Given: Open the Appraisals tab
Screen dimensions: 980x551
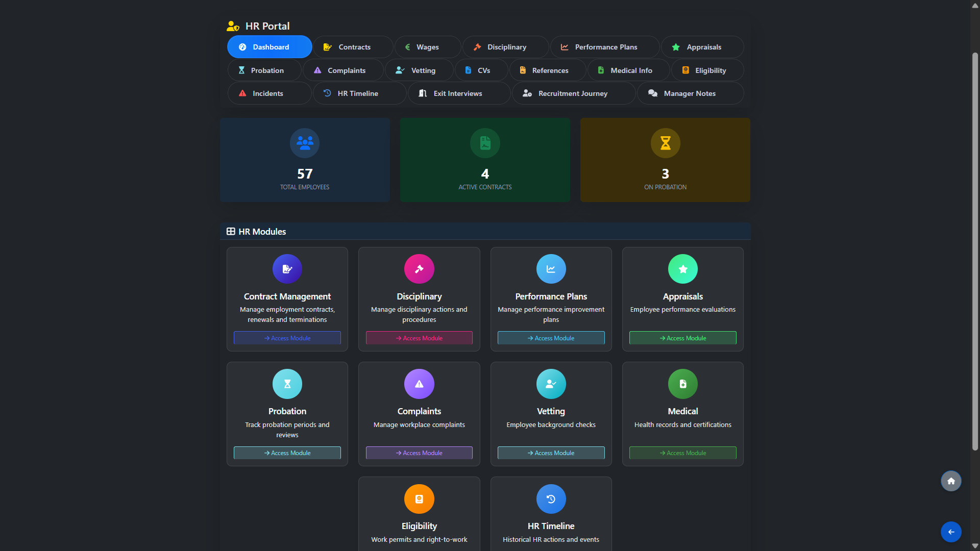Looking at the screenshot, I should pos(702,47).
